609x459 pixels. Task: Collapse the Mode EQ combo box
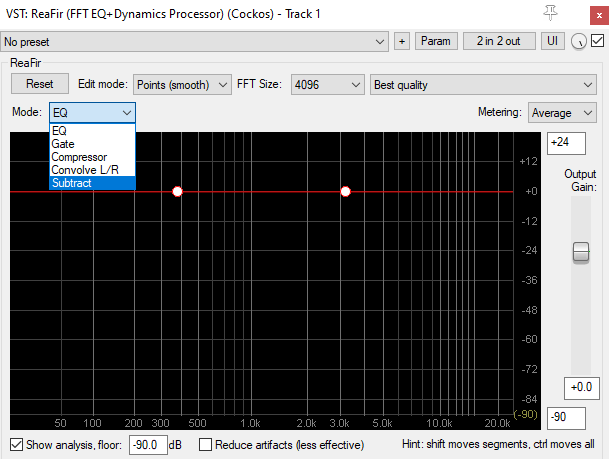pyautogui.click(x=92, y=113)
